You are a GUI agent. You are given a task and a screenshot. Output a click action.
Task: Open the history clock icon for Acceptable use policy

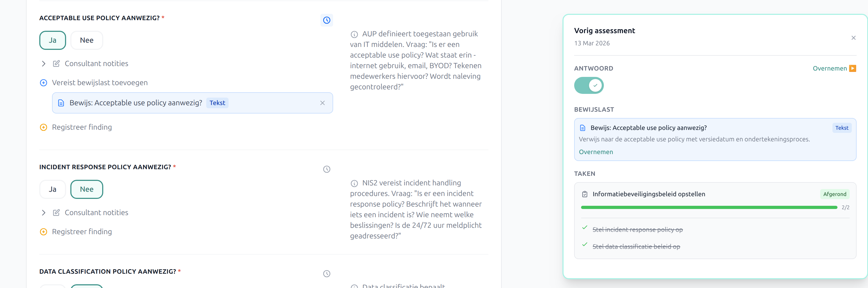(x=326, y=20)
